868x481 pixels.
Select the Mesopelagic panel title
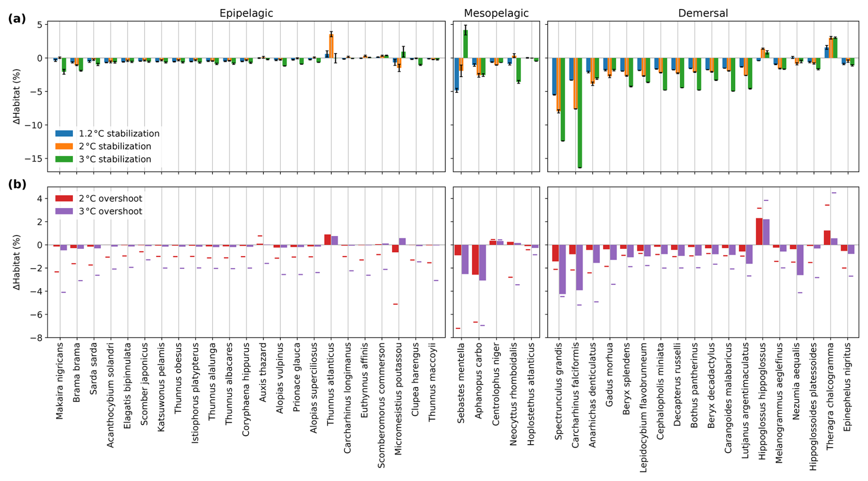tap(496, 13)
